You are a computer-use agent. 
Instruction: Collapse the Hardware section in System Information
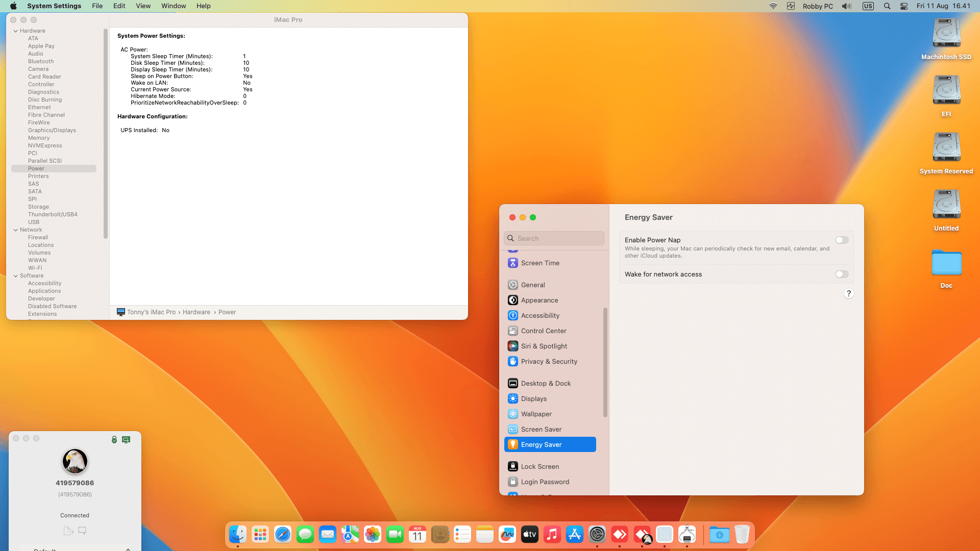16,31
